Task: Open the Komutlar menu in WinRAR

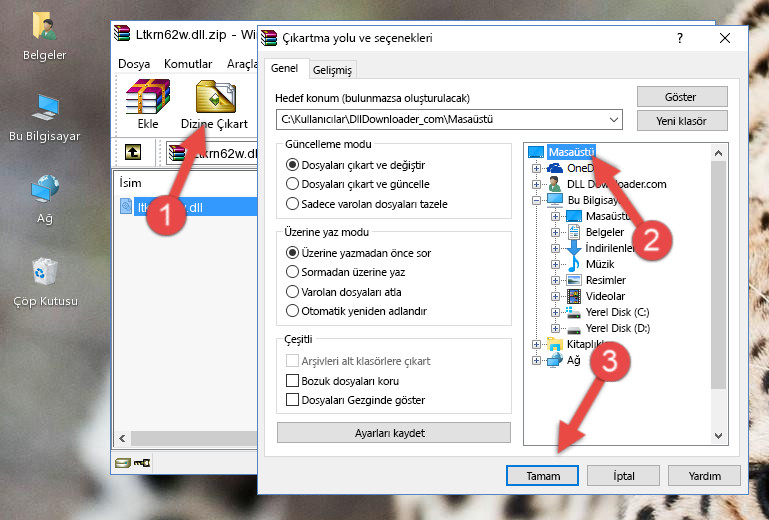Action: click(x=188, y=64)
